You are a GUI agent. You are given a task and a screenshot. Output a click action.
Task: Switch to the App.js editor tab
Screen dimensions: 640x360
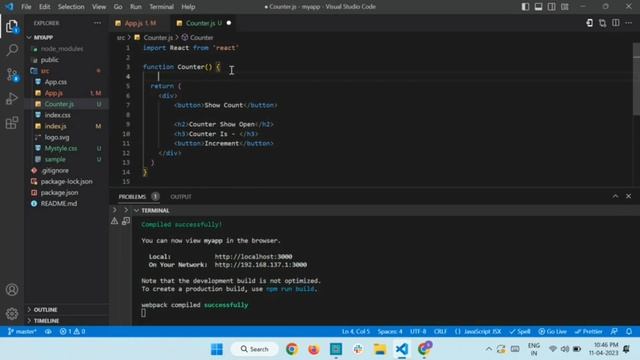140,23
